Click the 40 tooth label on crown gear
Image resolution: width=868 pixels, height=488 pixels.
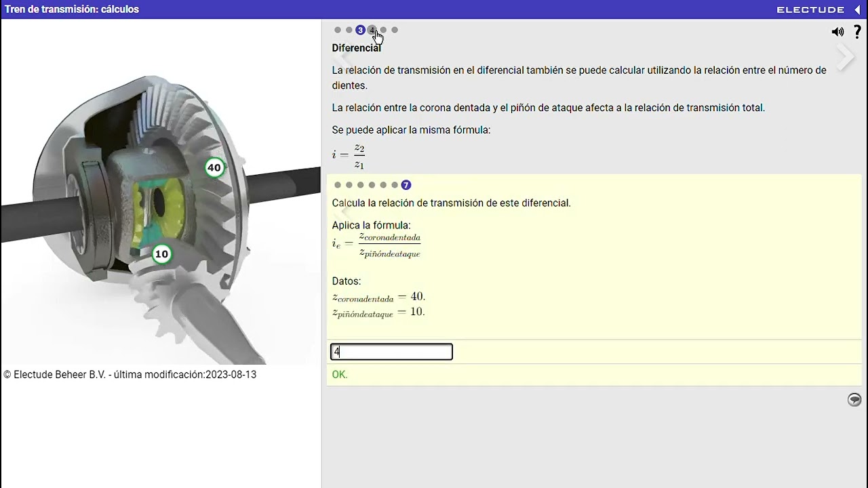(x=214, y=167)
